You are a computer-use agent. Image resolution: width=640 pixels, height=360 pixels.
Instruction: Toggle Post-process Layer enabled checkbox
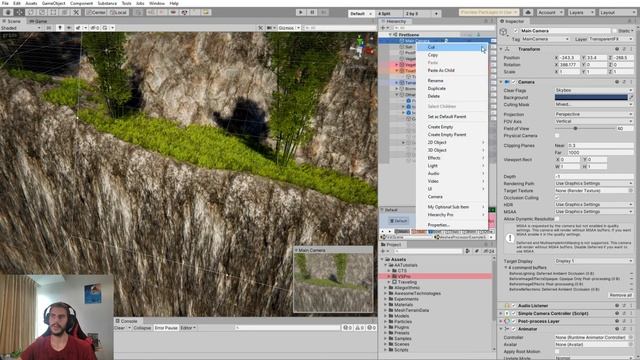point(514,321)
